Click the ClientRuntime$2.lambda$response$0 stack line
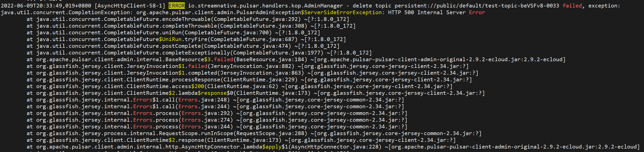 256,93
